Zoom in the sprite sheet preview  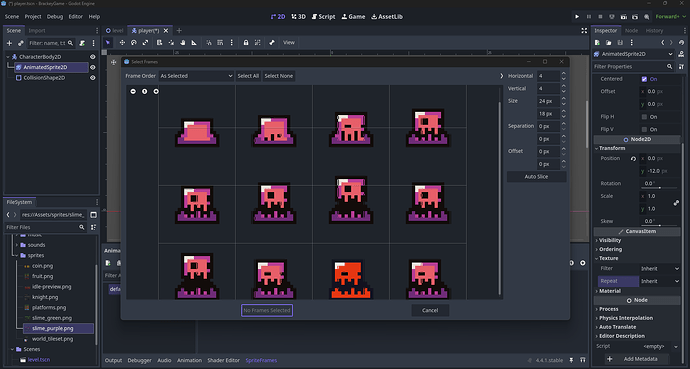pyautogui.click(x=156, y=91)
